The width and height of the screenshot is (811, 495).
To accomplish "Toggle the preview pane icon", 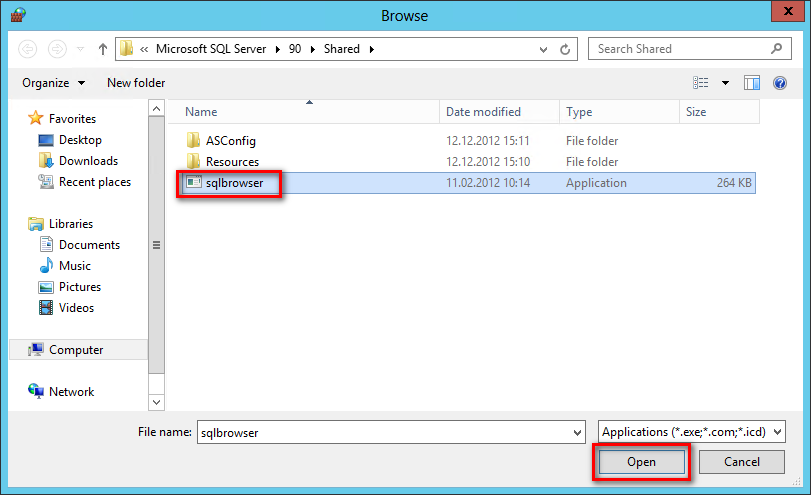I will point(752,83).
